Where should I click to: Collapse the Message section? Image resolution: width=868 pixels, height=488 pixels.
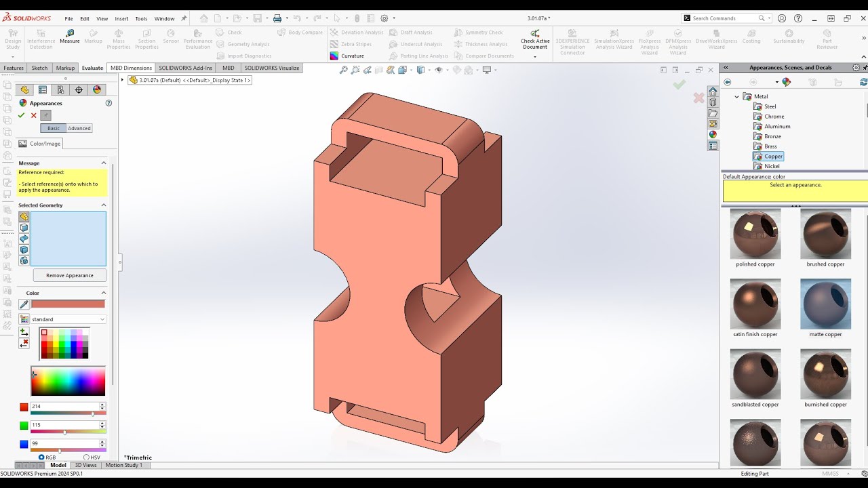tap(104, 163)
